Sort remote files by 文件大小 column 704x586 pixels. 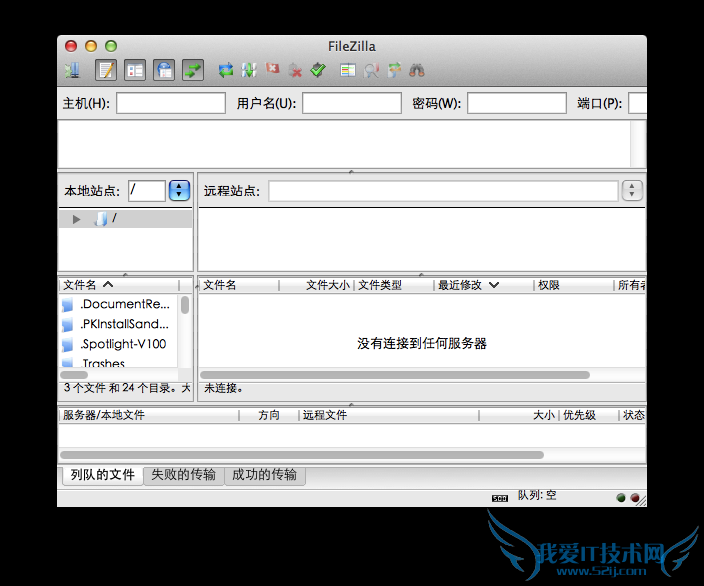[x=317, y=285]
